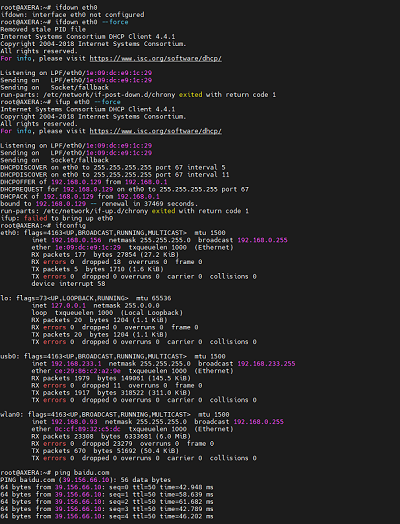
Task: Click the red 'failed' word in the ifup error
Action: click(35, 218)
